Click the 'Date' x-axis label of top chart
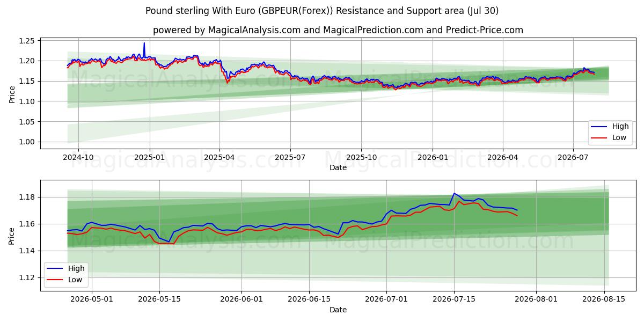Screen dimensions: 644x322 tap(338, 167)
